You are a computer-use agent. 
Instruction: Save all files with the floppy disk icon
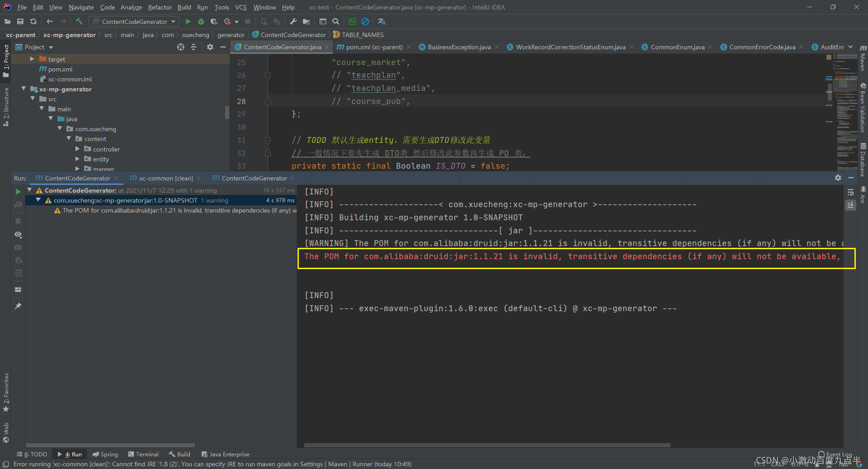tap(20, 21)
